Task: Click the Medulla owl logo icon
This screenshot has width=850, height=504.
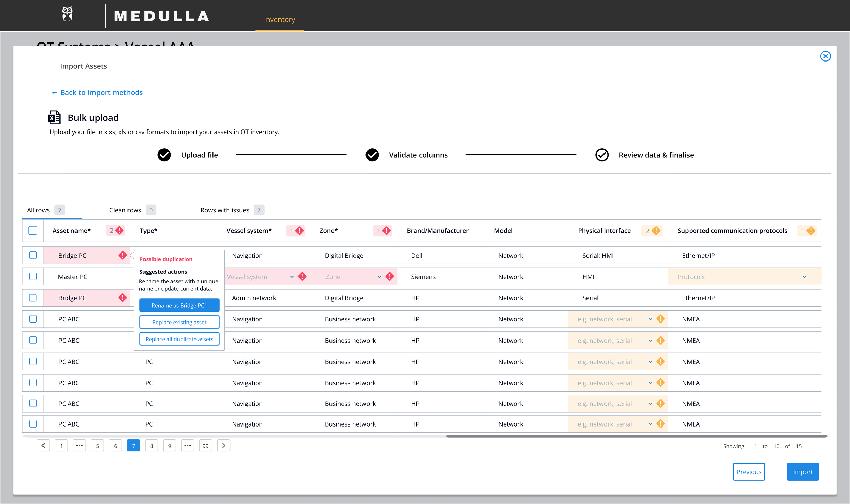Action: (67, 14)
